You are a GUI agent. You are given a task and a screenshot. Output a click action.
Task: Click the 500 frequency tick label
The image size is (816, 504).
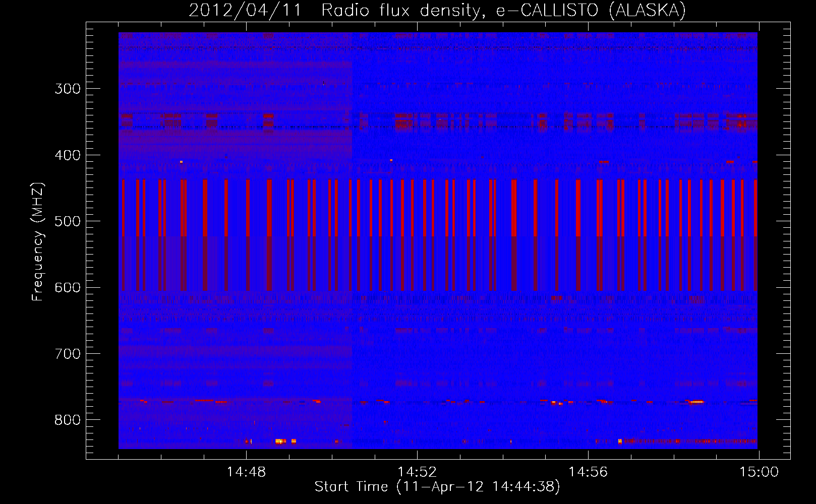point(68,221)
